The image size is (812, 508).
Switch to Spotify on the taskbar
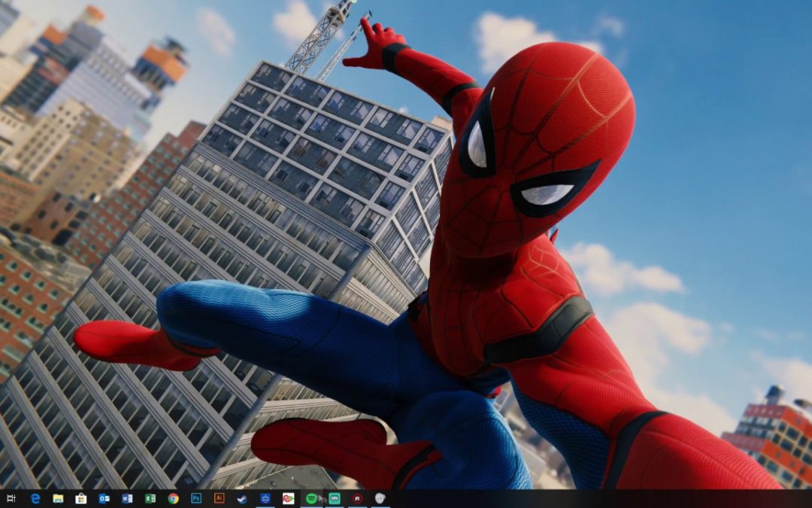pos(311,499)
